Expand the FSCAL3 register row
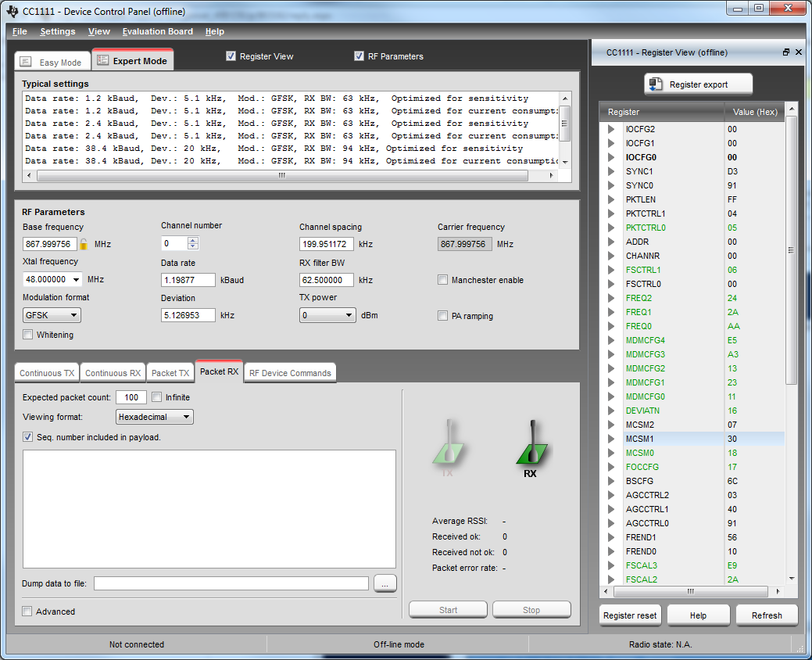This screenshot has height=660, width=812. (x=611, y=565)
